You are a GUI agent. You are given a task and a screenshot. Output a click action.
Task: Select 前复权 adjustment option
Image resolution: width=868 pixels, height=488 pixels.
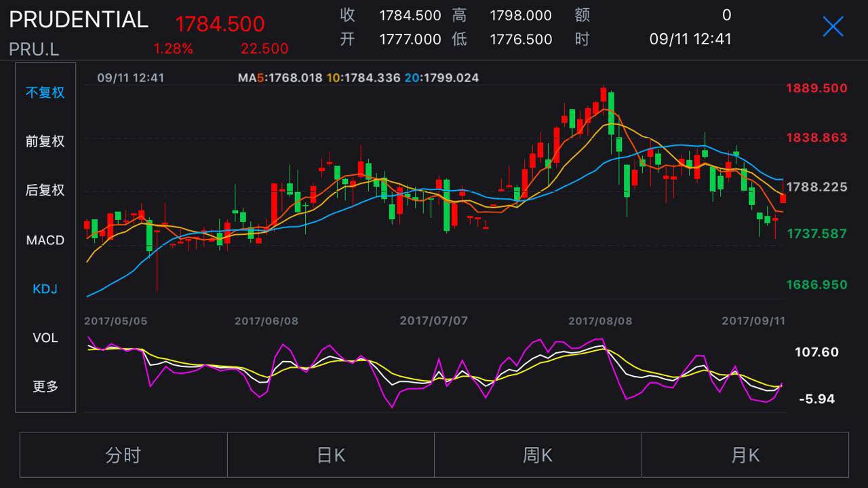point(45,141)
